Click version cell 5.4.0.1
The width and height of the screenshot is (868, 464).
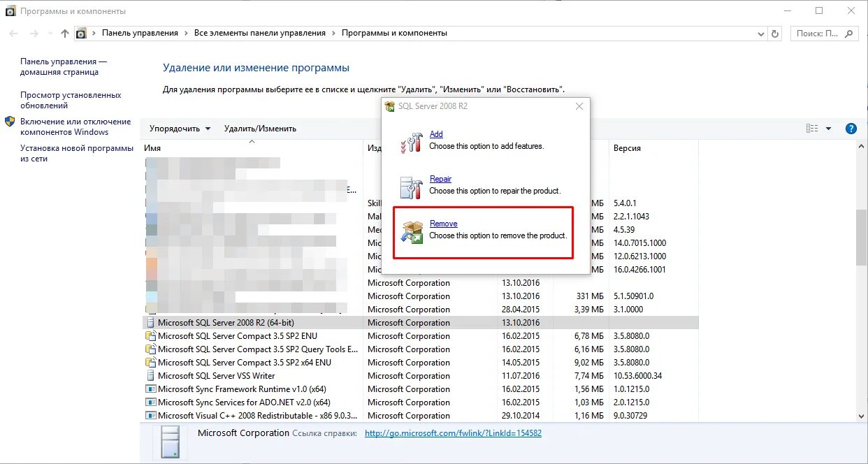[x=626, y=203]
